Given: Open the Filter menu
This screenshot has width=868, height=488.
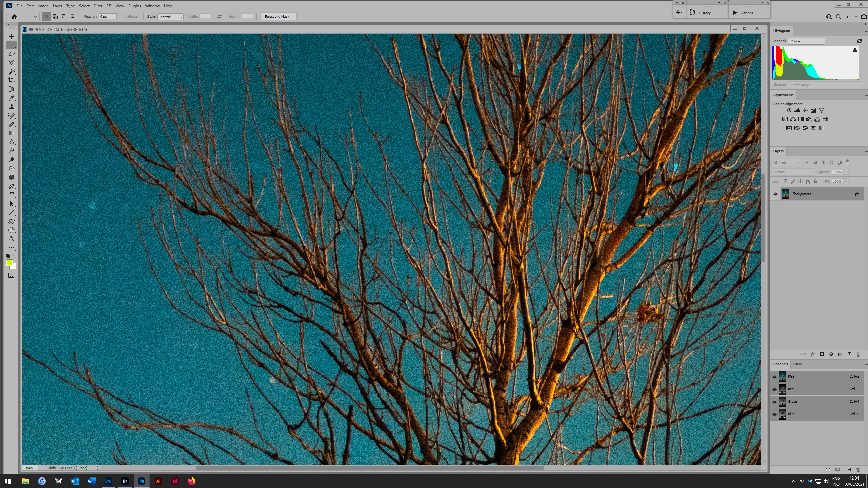Looking at the screenshot, I should [x=98, y=6].
